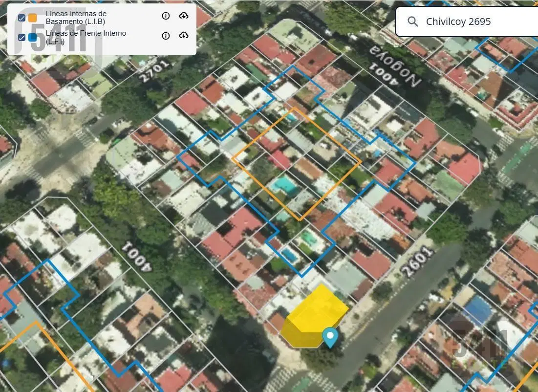Click the Líneas Internas de Basamento label
The image size is (538, 392).
pyautogui.click(x=76, y=18)
